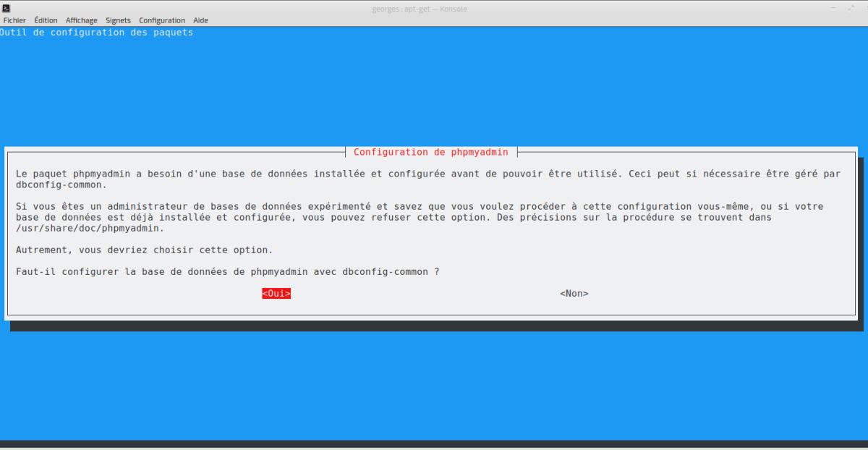The image size is (868, 450).
Task: Open the Édition menu
Action: pyautogui.click(x=46, y=20)
